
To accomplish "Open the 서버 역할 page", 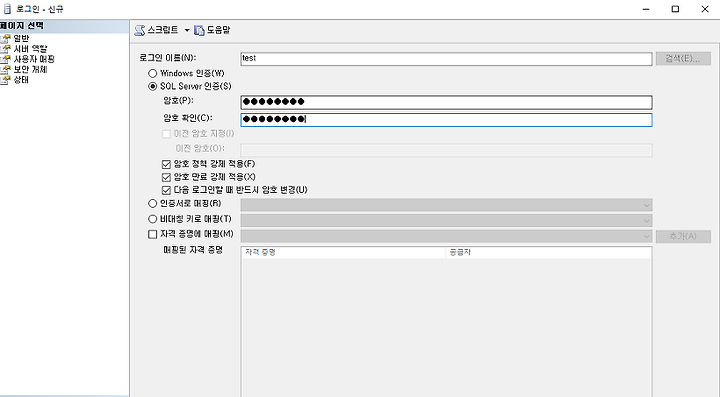I will (x=30, y=49).
